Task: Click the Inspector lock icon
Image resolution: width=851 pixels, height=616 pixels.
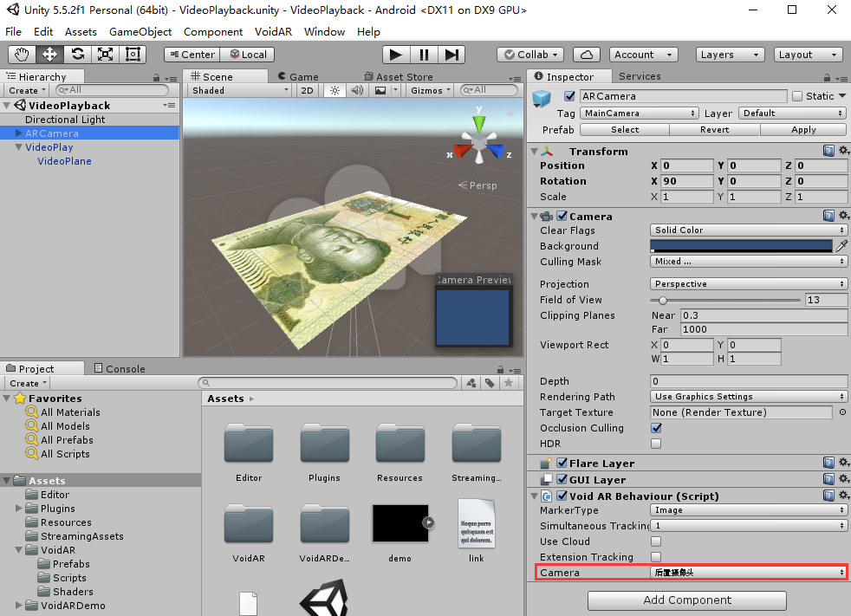Action: click(827, 78)
